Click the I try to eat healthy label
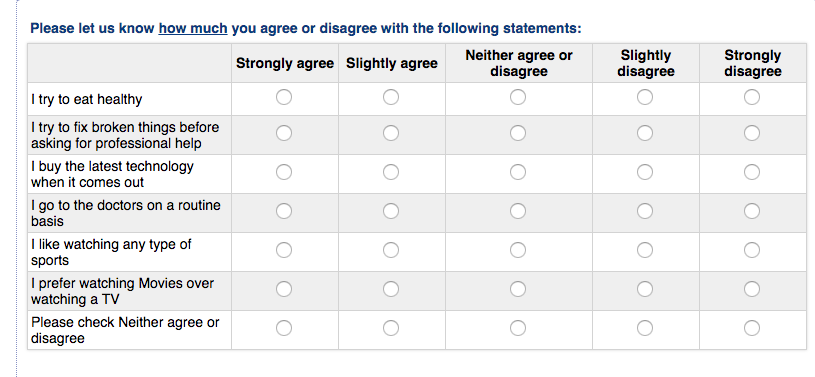Viewport: 815px width, 377px height. click(86, 99)
